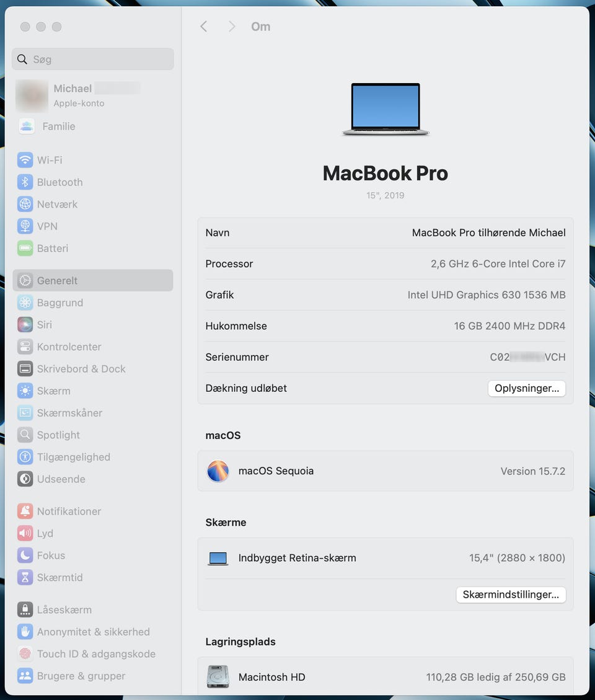This screenshot has height=700, width=595.
Task: Go back with the left chevron
Action: (203, 26)
